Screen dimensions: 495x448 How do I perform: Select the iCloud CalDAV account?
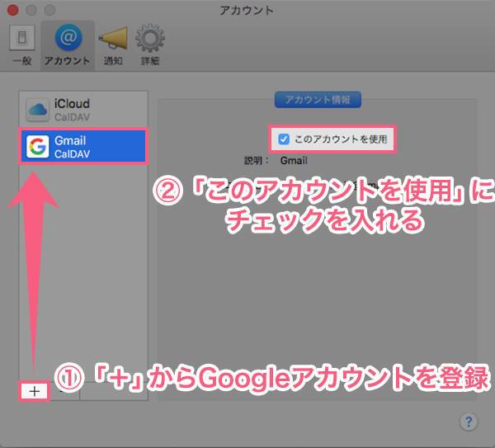[83, 110]
